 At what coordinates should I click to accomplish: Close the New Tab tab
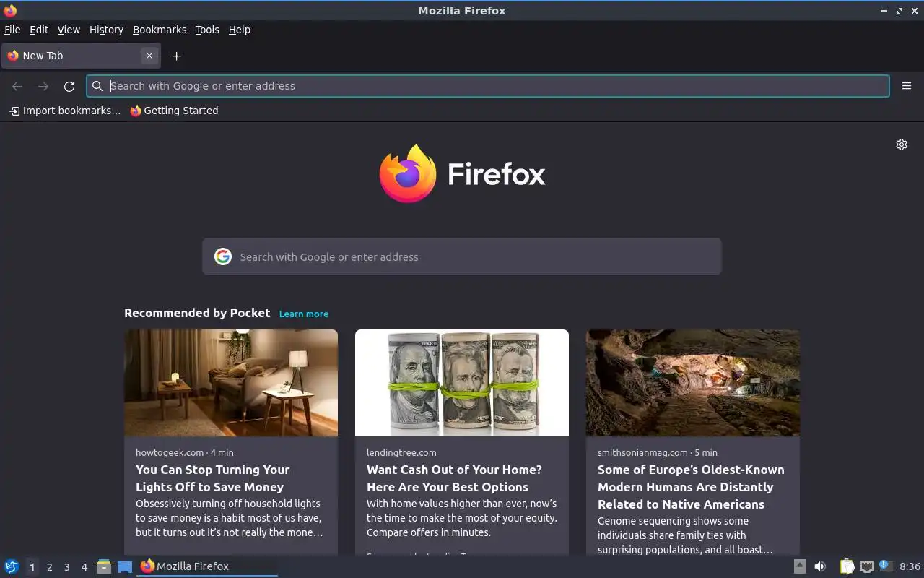click(x=149, y=56)
